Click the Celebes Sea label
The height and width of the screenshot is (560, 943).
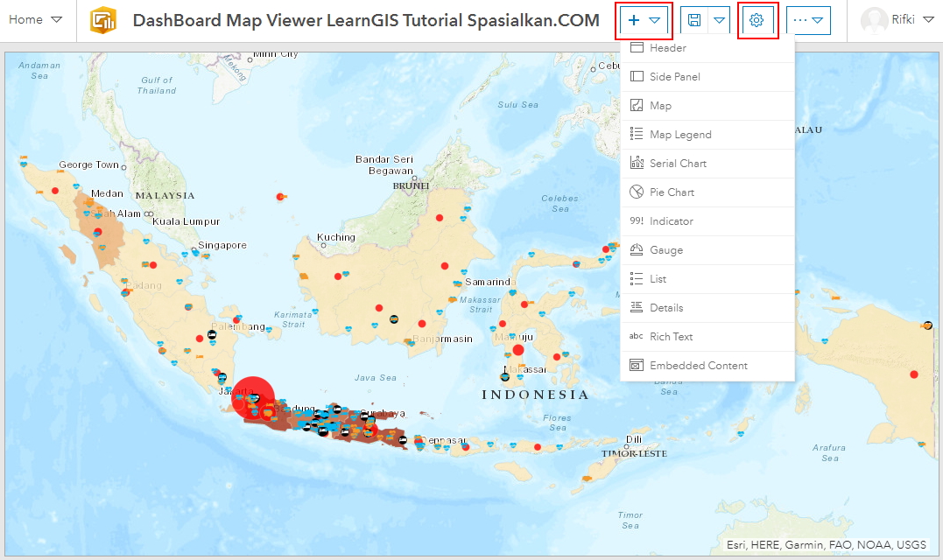pos(559,204)
